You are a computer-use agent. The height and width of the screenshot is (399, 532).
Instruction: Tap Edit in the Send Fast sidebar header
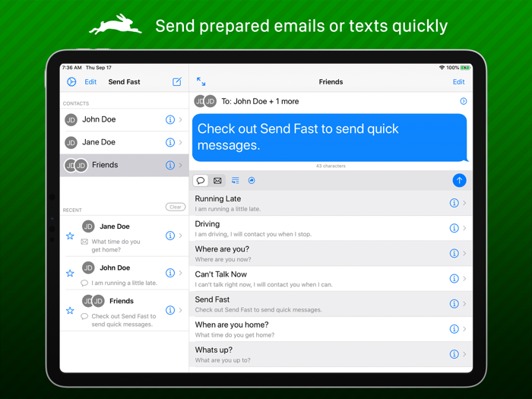pos(90,82)
